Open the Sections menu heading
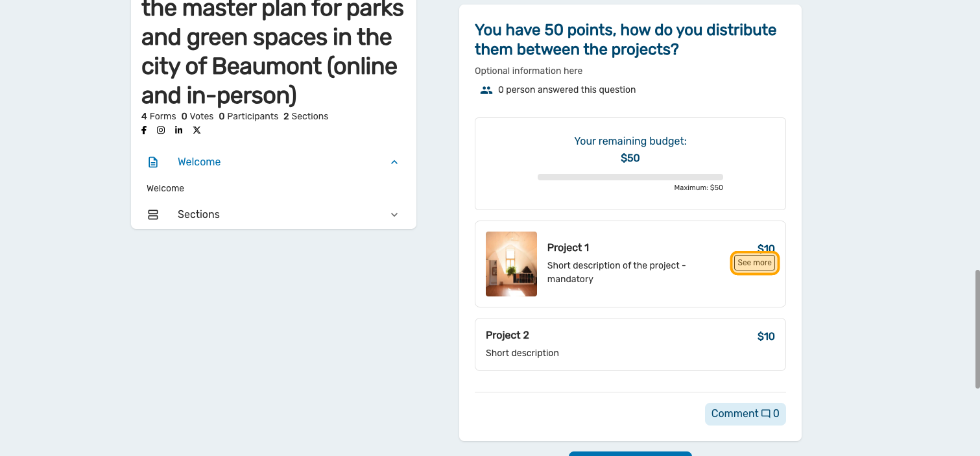Screen dimensions: 980x456 198,215
